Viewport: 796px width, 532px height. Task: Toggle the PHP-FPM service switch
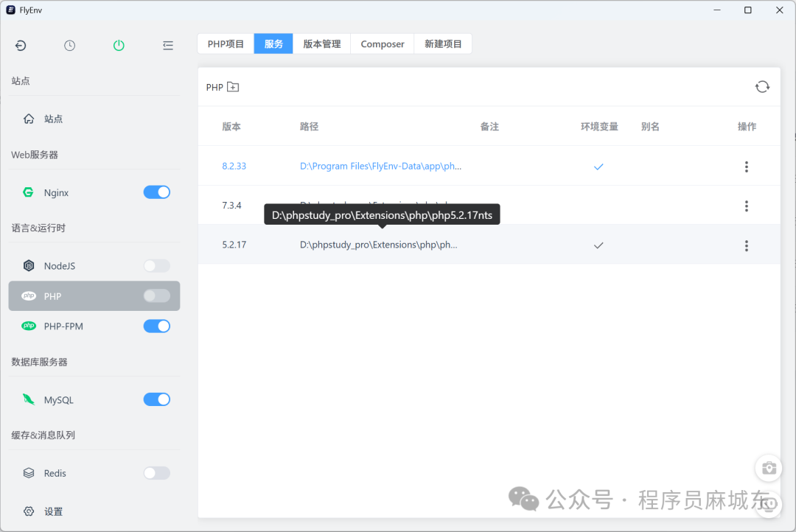[157, 326]
